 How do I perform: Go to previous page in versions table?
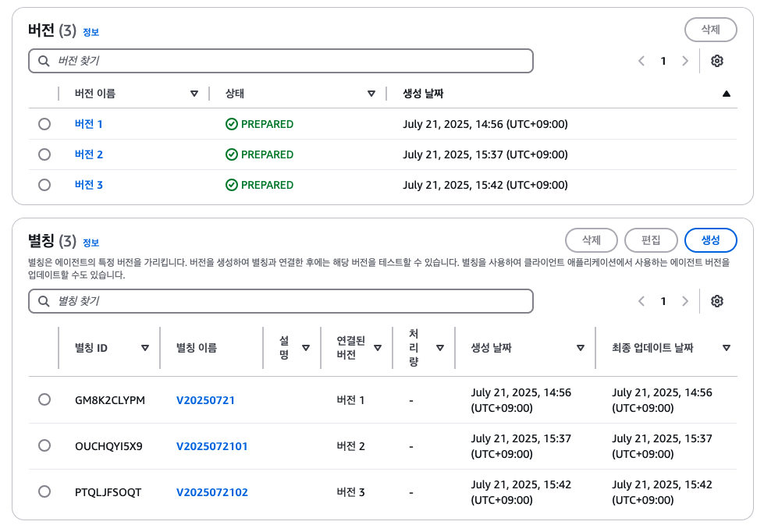click(641, 61)
